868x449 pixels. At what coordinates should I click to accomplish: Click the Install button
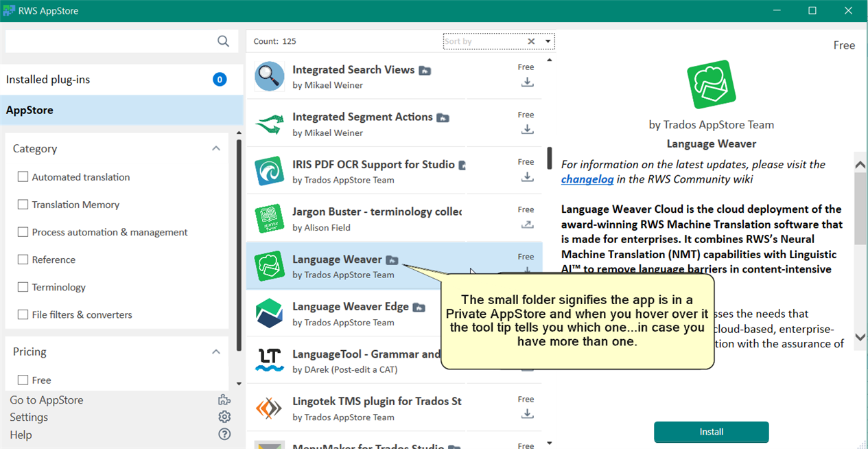[712, 432]
